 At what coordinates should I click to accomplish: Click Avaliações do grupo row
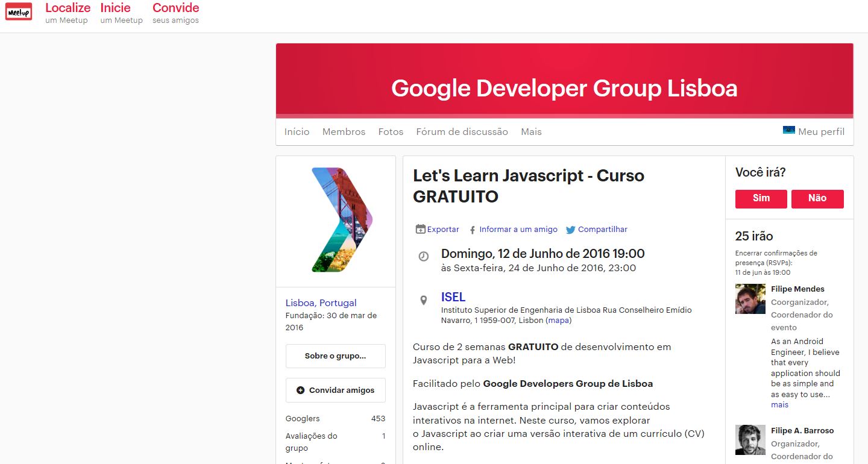[335, 442]
